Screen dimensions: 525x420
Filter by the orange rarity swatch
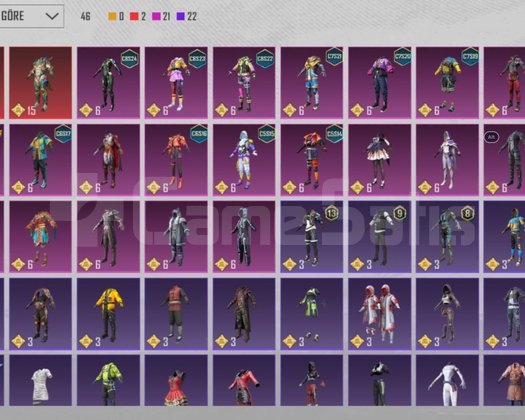[112, 16]
